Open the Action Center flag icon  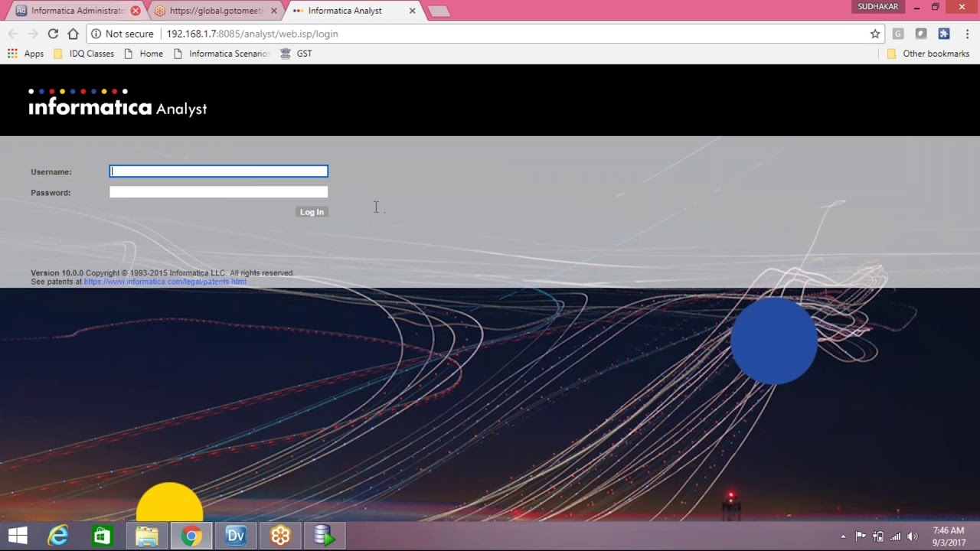coord(861,536)
